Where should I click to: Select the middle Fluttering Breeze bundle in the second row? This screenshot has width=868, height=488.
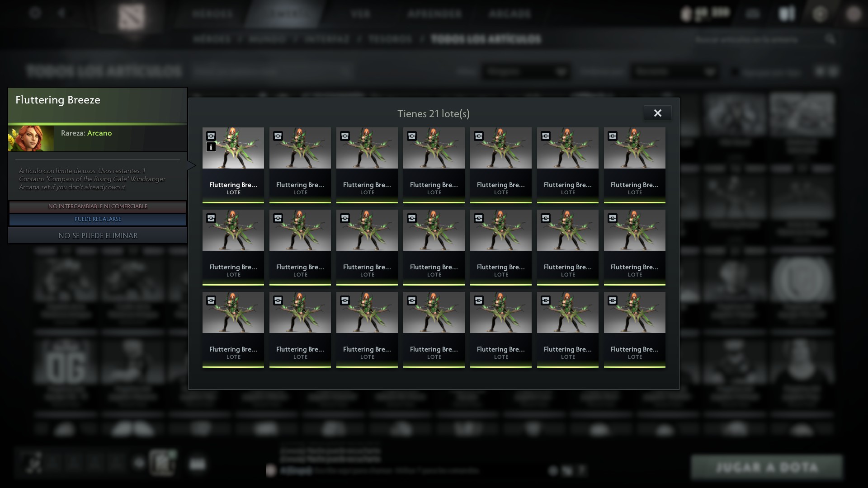(x=434, y=247)
